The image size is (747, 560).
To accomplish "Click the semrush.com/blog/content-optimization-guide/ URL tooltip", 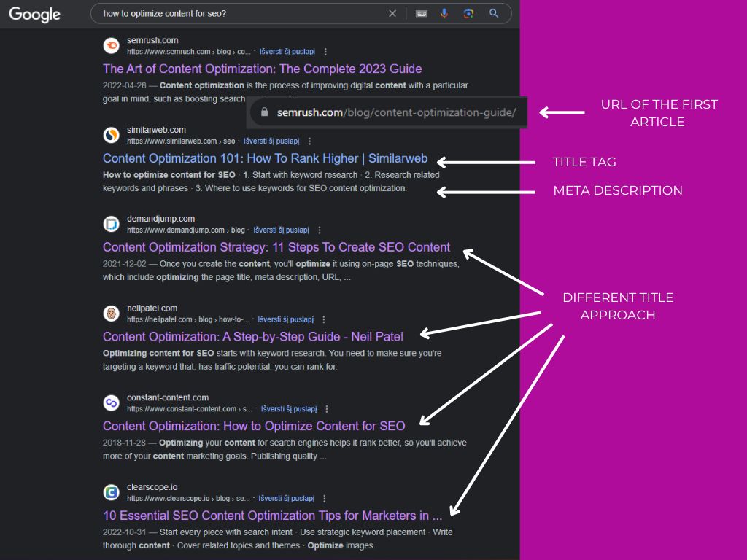I will point(388,113).
